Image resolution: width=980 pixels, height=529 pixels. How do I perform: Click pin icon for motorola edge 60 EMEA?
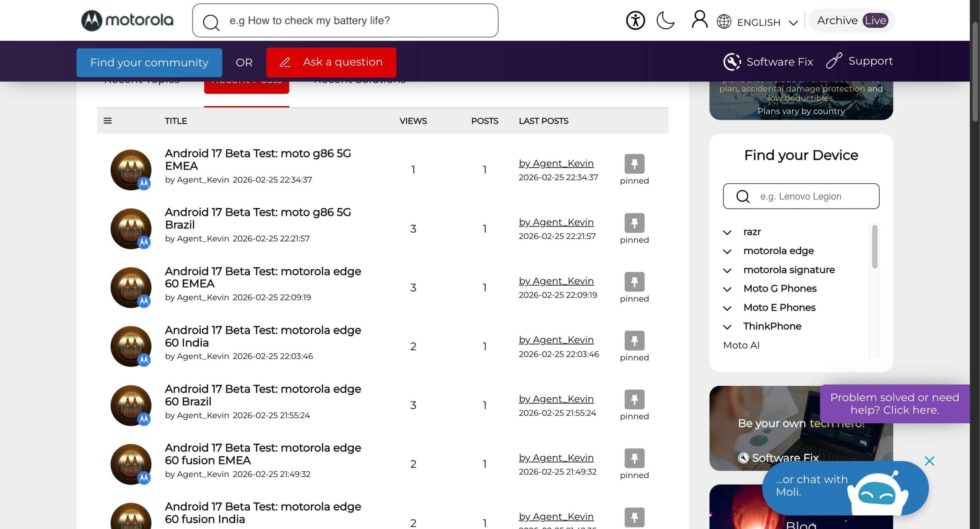point(634,282)
